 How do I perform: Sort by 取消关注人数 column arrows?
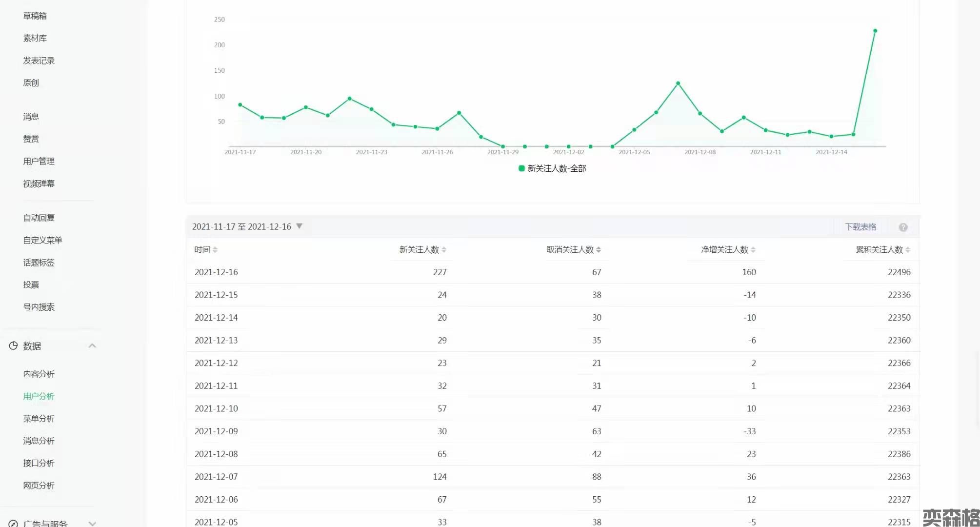click(x=599, y=250)
